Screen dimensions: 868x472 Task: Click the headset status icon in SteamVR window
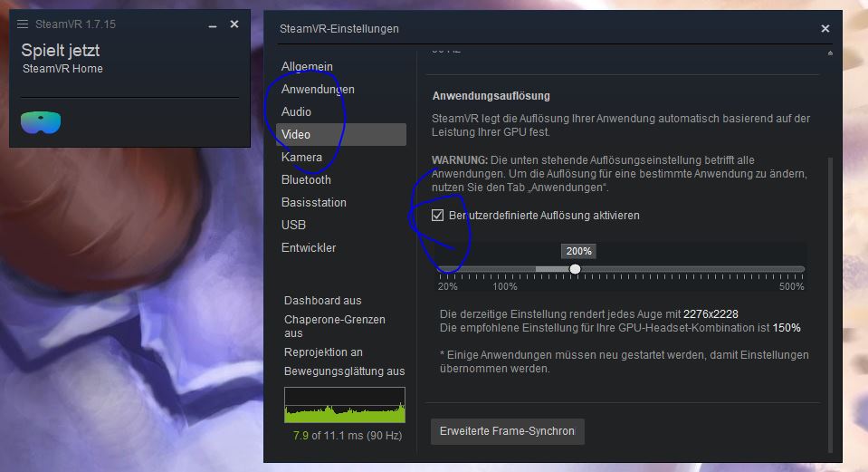coord(41,122)
